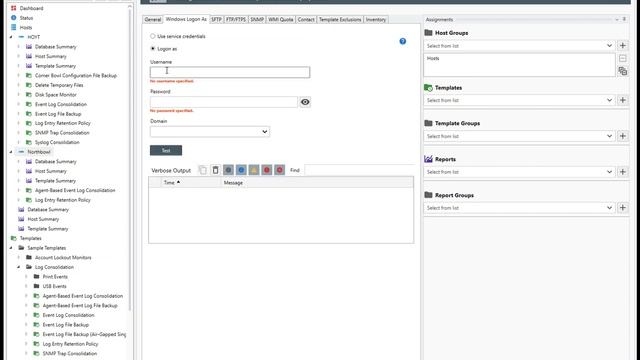Click the plus button beside Templates list
The image size is (640, 360).
coord(622,100)
